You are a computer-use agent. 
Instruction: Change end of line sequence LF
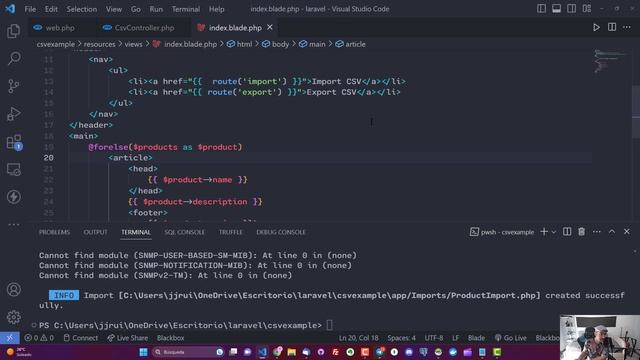455,338
